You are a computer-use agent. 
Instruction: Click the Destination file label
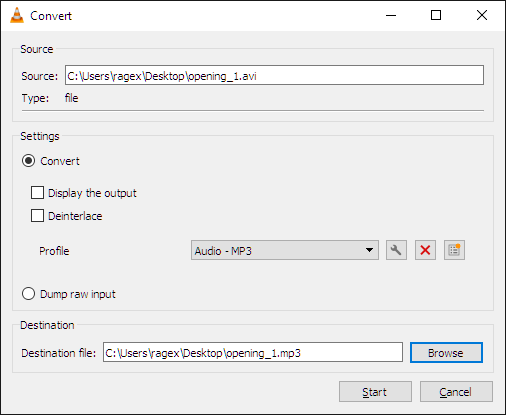pyautogui.click(x=58, y=353)
